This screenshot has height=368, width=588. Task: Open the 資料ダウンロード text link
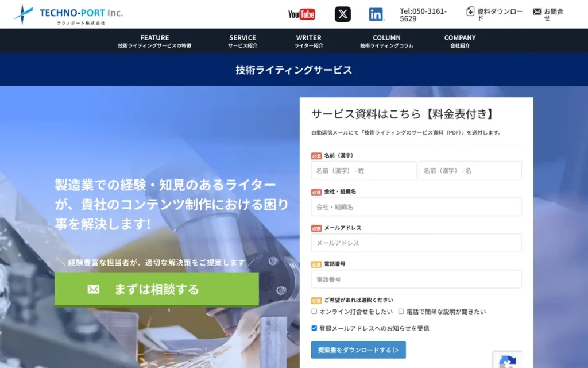pyautogui.click(x=500, y=14)
